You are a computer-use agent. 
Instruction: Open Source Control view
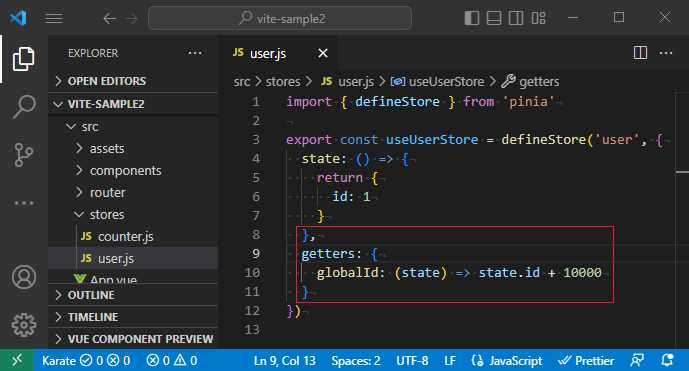[24, 155]
